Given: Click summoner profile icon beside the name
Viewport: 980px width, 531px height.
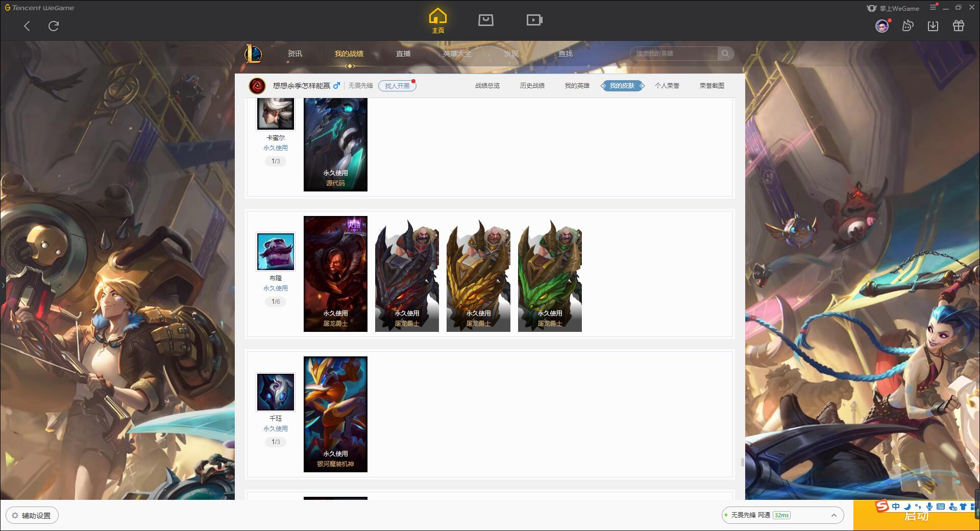Looking at the screenshot, I should coord(257,86).
